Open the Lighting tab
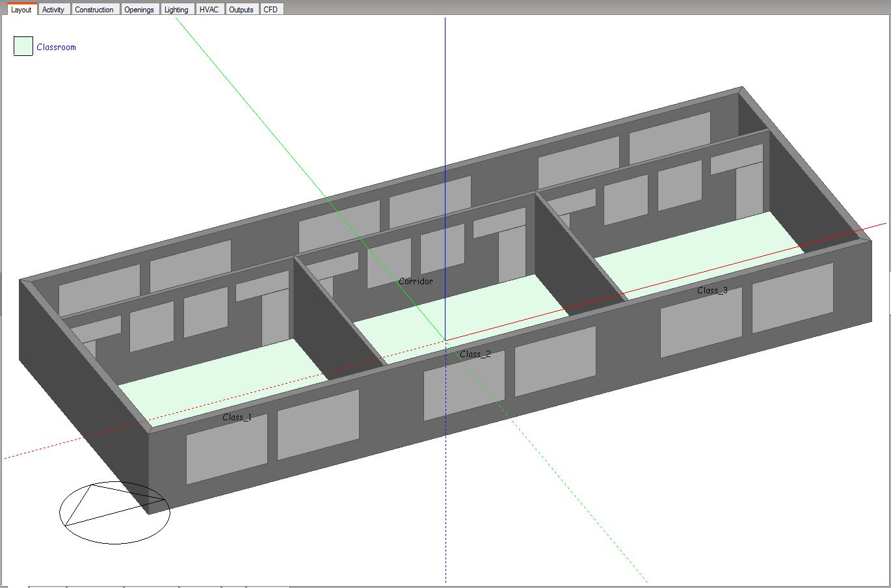Viewport: 891px width, 588px height. (176, 10)
